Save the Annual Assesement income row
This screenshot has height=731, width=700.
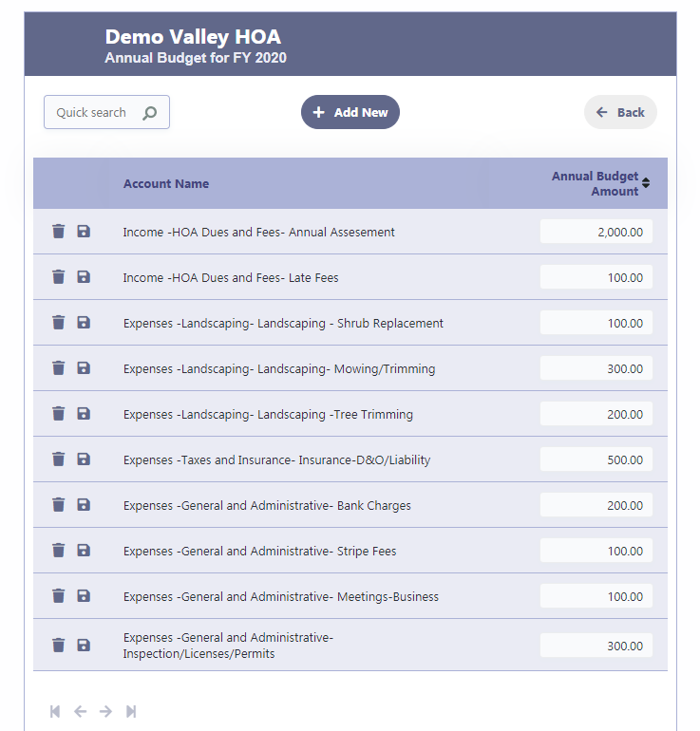click(84, 232)
